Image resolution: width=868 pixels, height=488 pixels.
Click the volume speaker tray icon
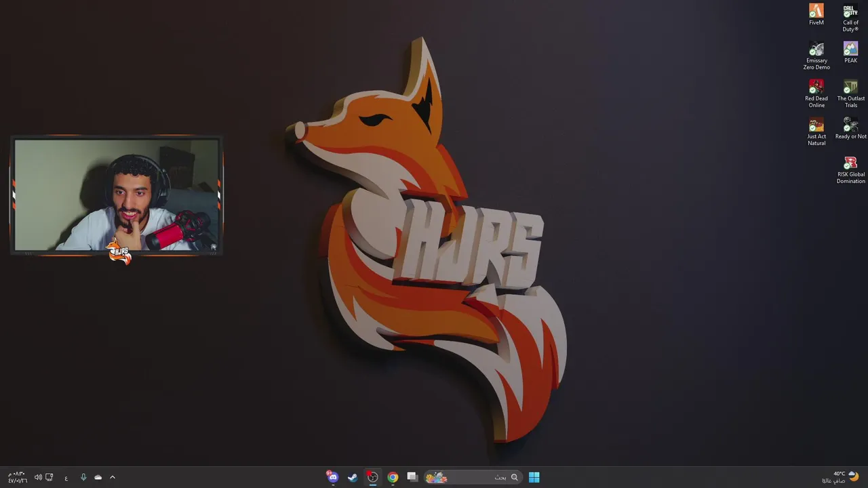click(38, 477)
